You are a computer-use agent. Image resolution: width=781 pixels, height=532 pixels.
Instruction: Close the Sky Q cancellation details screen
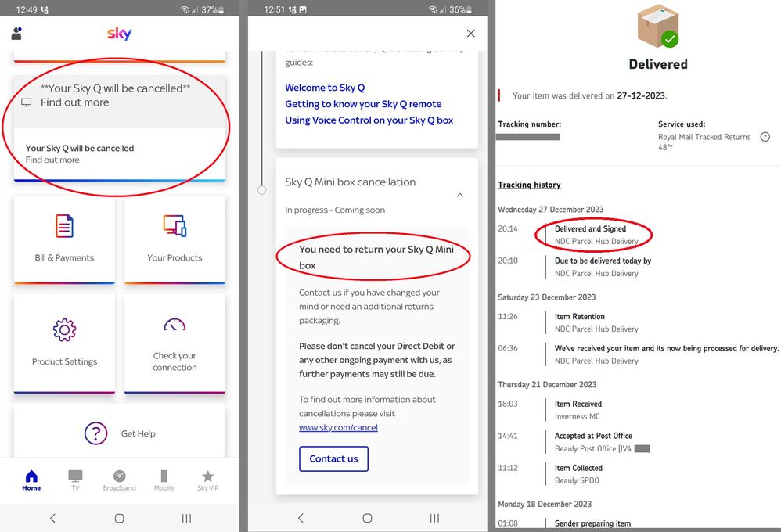coord(470,34)
